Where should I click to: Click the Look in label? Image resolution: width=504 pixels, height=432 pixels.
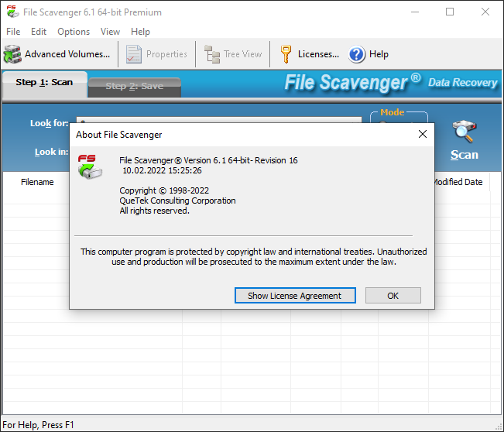51,152
